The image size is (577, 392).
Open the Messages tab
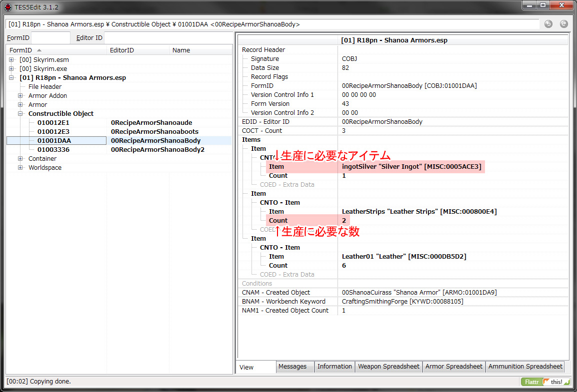pos(295,367)
